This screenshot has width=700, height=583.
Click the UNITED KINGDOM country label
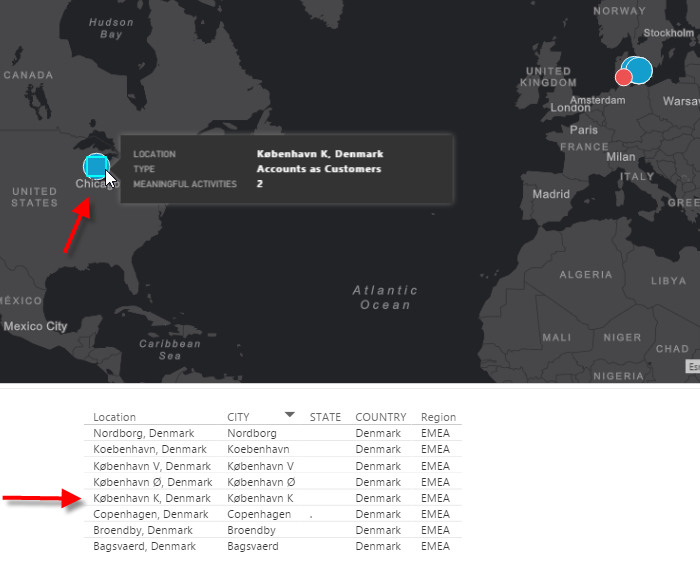548,77
